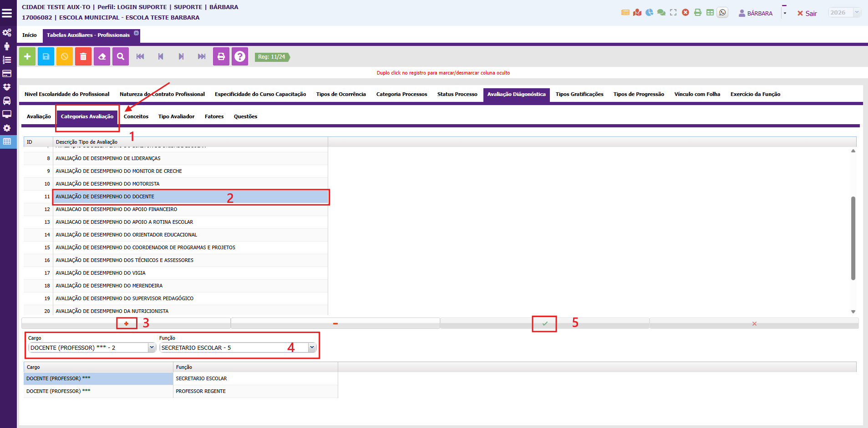Click the green add new record button

[27, 56]
